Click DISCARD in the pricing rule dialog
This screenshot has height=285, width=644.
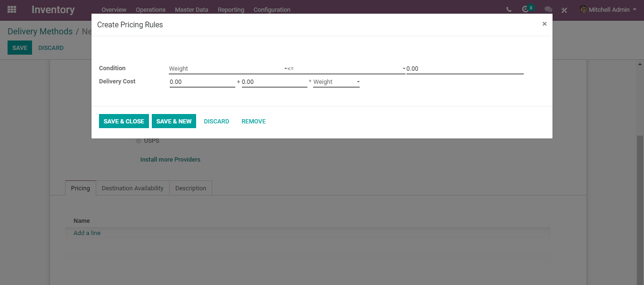point(216,121)
